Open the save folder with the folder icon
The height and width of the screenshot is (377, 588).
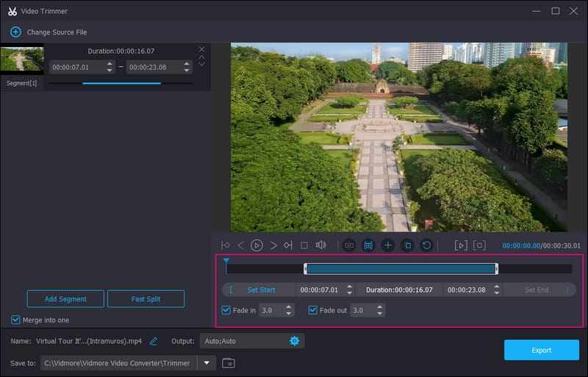(x=229, y=362)
